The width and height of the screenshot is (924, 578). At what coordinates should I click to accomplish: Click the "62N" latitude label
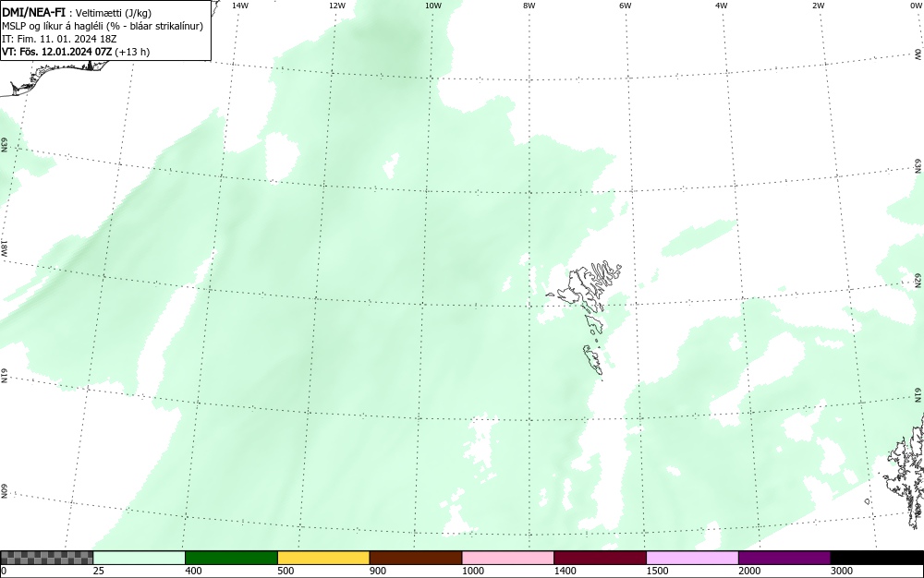[x=918, y=282]
